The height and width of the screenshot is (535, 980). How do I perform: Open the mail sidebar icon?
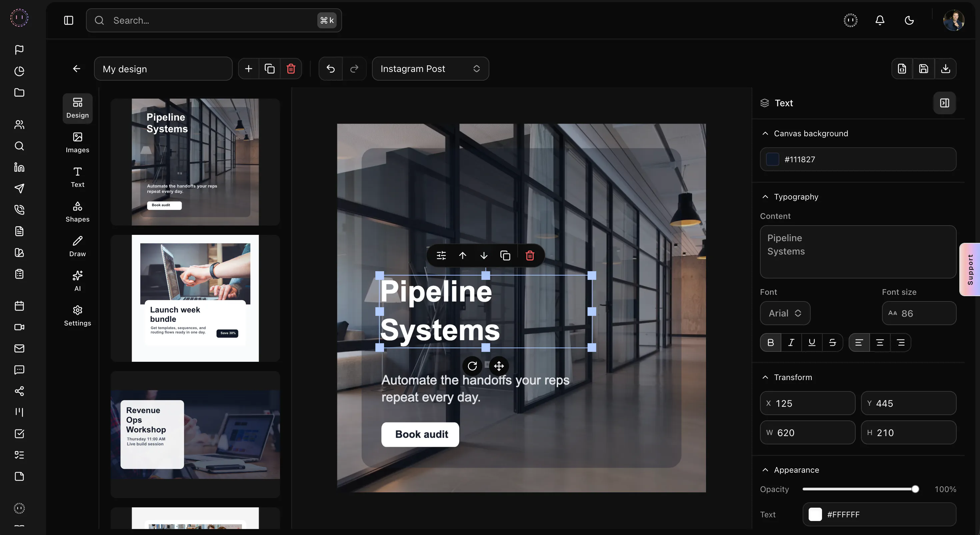tap(19, 348)
